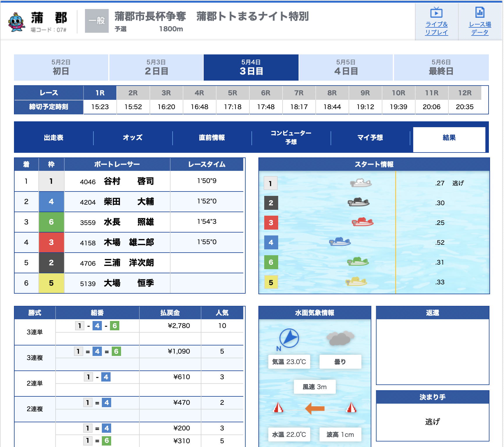Open the race venue data chart icon
Screen dimensions: 504x447
[x=480, y=13]
